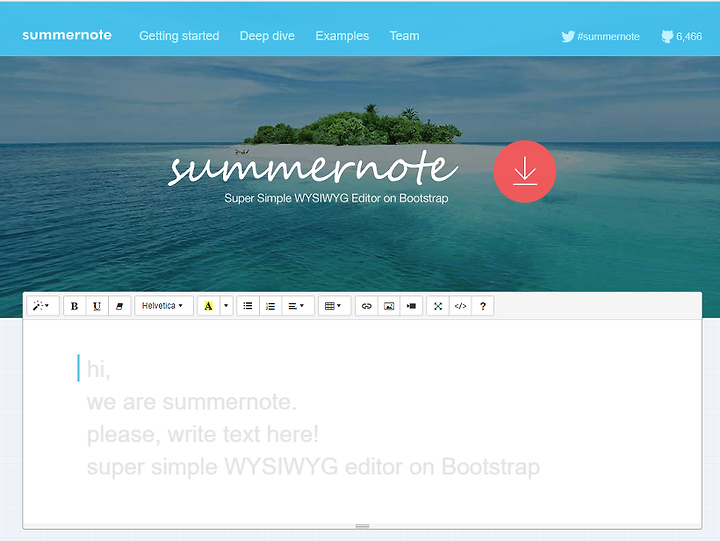Viewport: 720px width, 541px height.
Task: Click the large summernote script logo
Action: (314, 168)
